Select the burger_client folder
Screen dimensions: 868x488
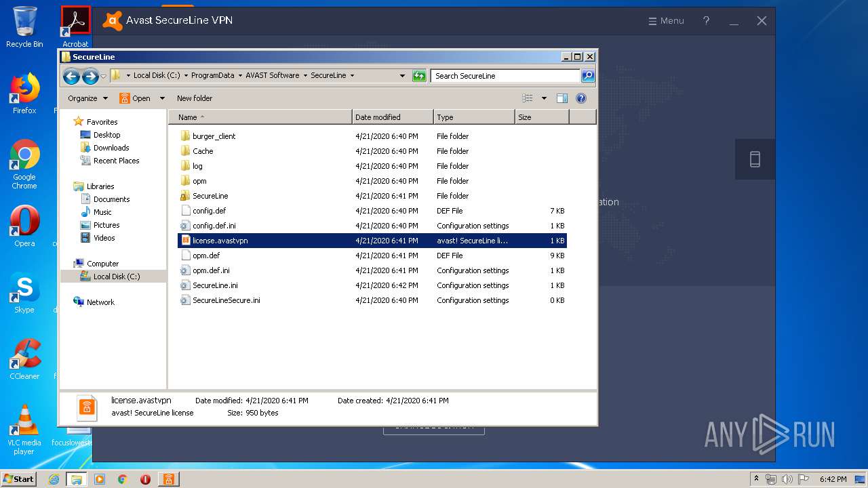214,136
